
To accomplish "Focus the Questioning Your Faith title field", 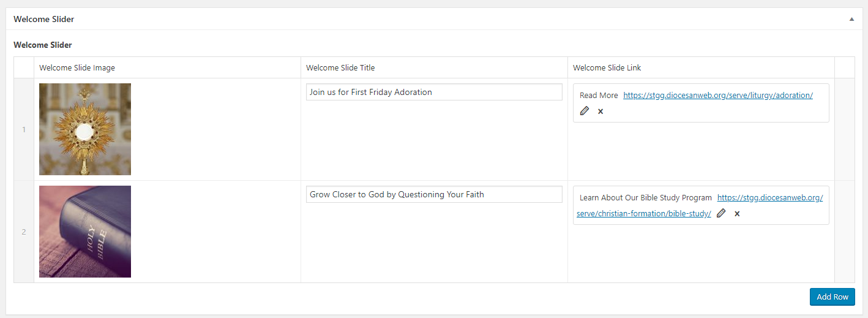I will click(433, 194).
